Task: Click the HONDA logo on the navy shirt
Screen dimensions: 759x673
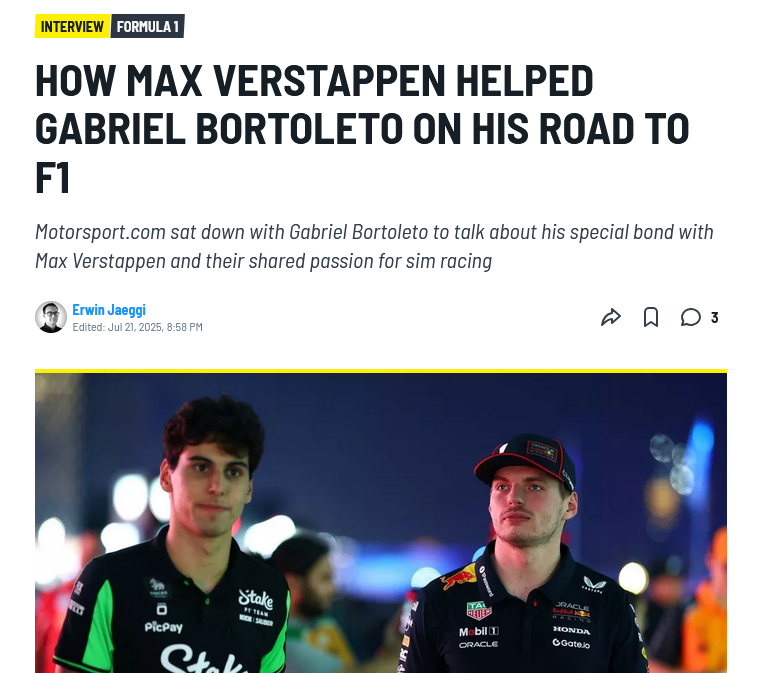Action: [572, 630]
